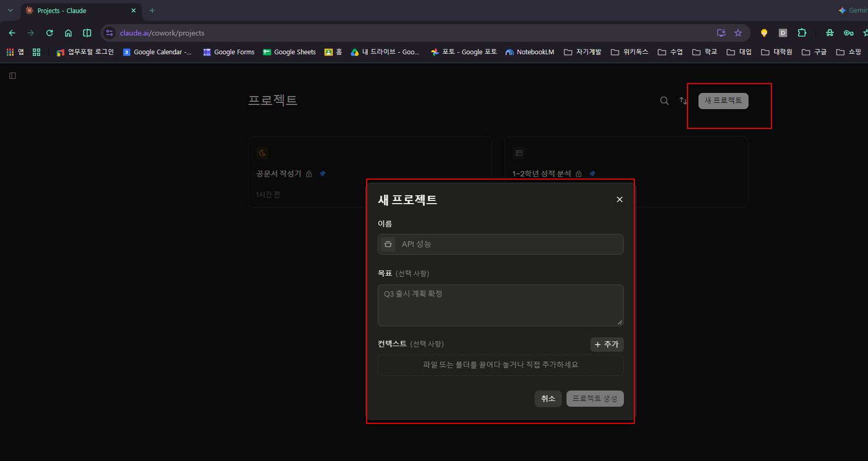View site information icon in address bar
Image resolution: width=868 pixels, height=461 pixels.
tap(110, 33)
